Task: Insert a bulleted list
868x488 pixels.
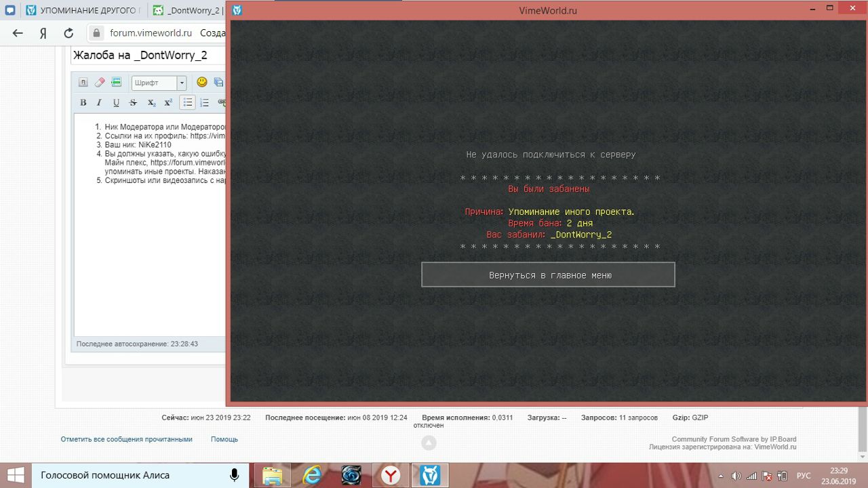Action: (188, 103)
